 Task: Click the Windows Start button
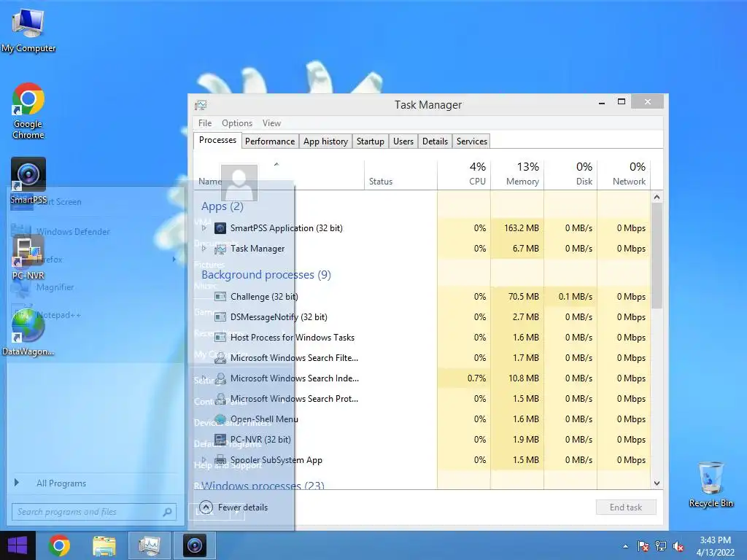click(18, 545)
